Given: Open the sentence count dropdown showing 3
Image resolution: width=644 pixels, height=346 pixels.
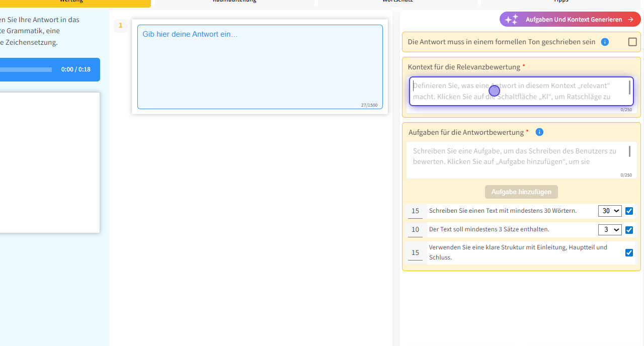Looking at the screenshot, I should 610,230.
